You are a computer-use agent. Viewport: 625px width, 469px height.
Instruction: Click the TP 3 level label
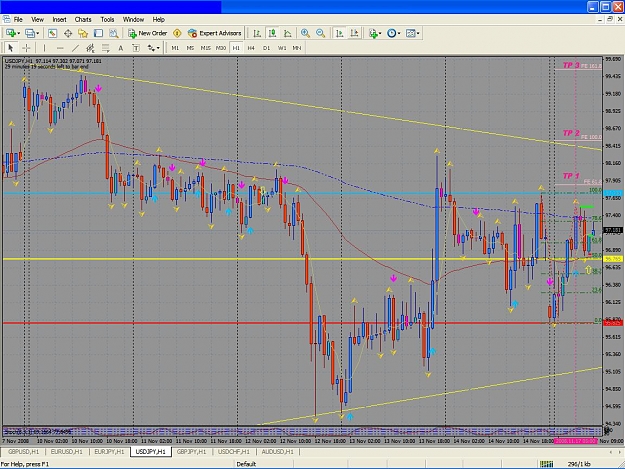point(571,65)
